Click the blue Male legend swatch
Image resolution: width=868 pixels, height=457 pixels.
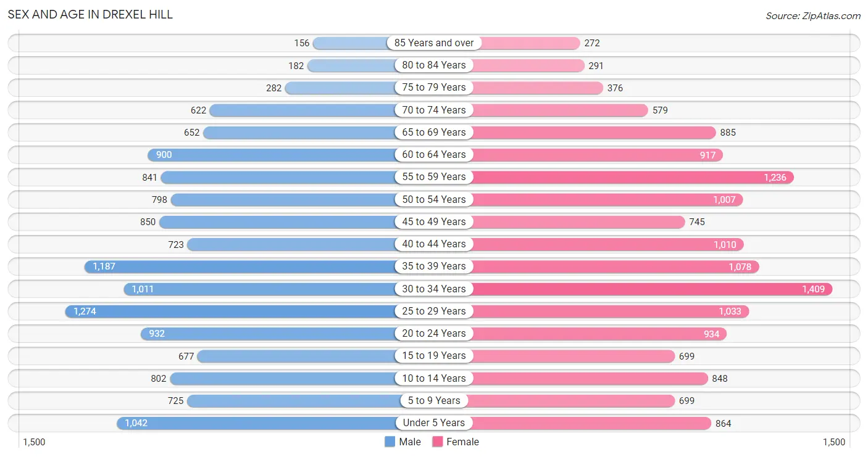[390, 442]
